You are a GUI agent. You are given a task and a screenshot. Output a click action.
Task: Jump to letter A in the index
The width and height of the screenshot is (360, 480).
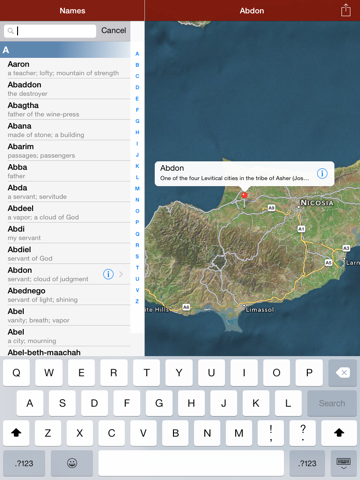(137, 54)
